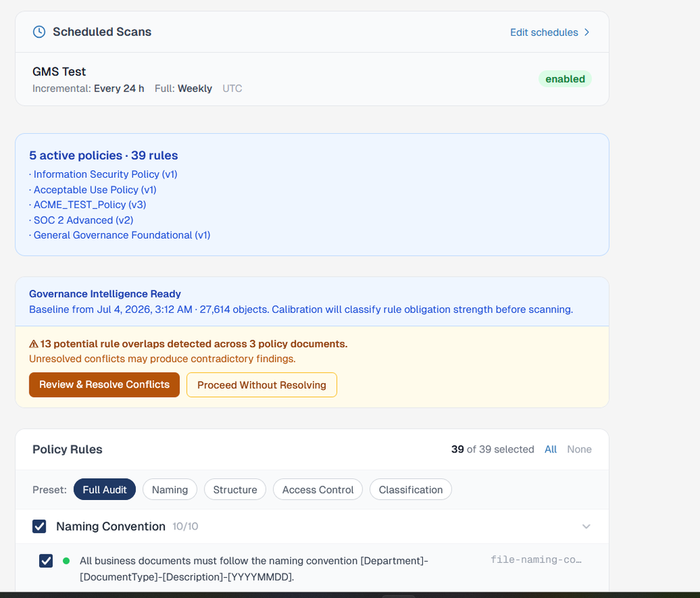Image resolution: width=700 pixels, height=598 pixels.
Task: Collapse the Naming Convention section chevron
Action: click(x=586, y=527)
